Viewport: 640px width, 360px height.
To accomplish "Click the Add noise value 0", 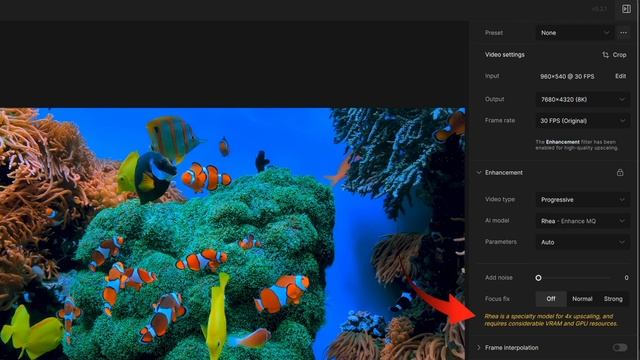I will [x=626, y=278].
